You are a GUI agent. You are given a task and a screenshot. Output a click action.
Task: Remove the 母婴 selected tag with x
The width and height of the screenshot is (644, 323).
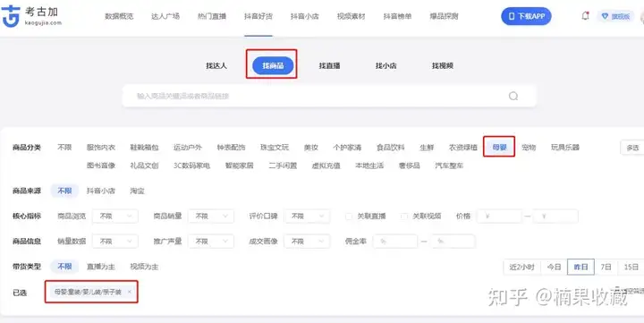click(x=130, y=292)
